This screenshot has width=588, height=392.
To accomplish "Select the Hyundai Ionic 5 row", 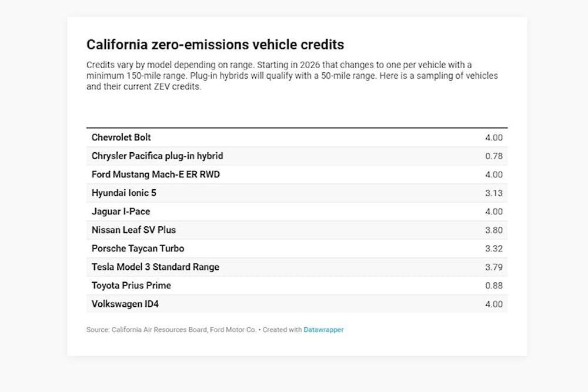I will [x=124, y=193].
